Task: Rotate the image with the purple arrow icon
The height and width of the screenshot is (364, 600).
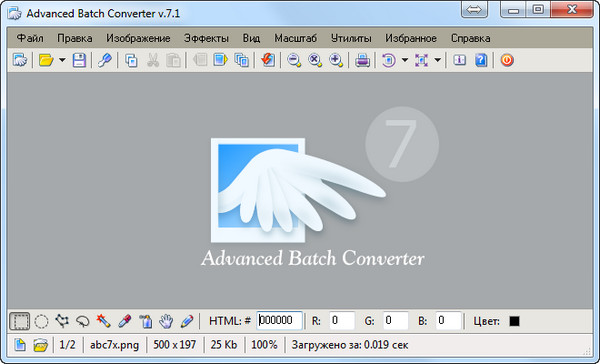Action: click(x=389, y=60)
